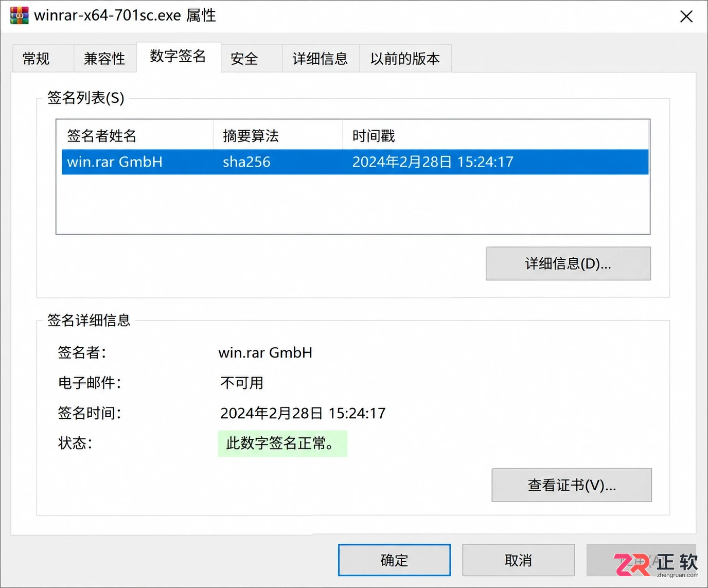Close the properties dialog

click(x=686, y=16)
